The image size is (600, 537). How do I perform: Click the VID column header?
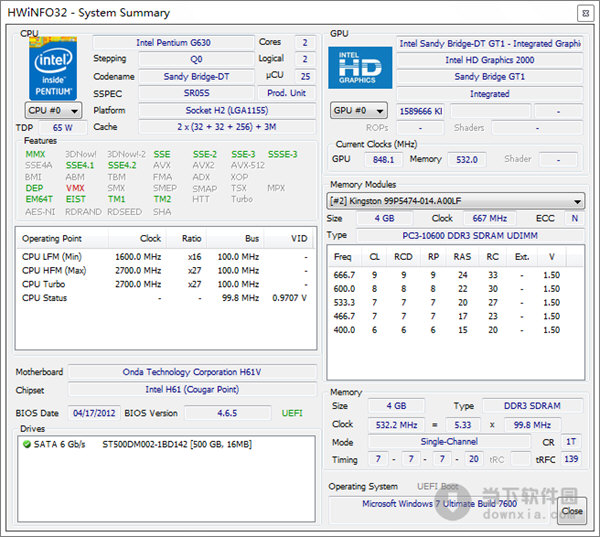click(289, 238)
